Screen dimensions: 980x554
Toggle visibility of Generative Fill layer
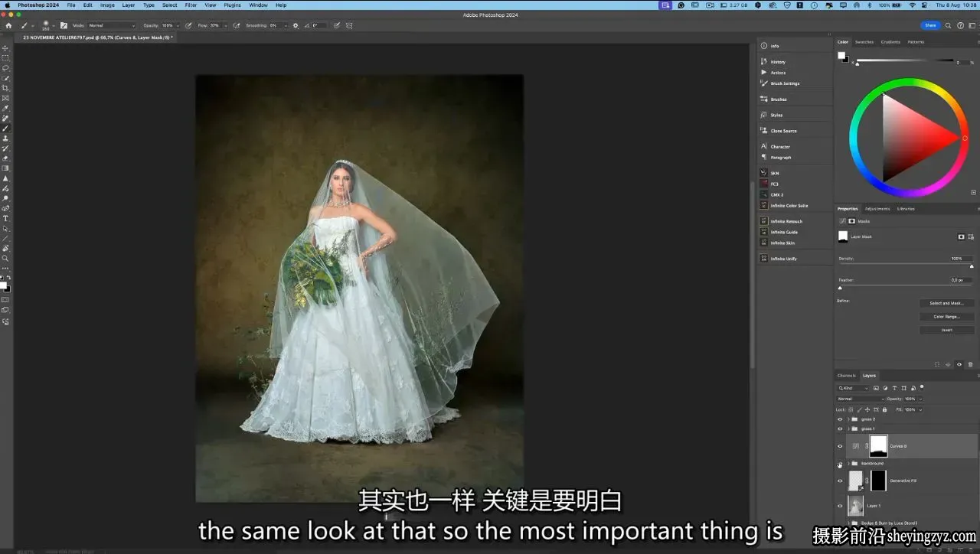point(840,481)
